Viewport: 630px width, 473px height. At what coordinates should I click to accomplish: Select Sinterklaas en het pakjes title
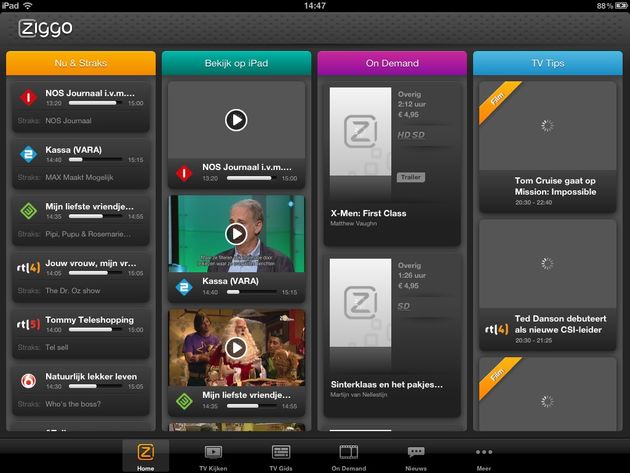click(387, 385)
